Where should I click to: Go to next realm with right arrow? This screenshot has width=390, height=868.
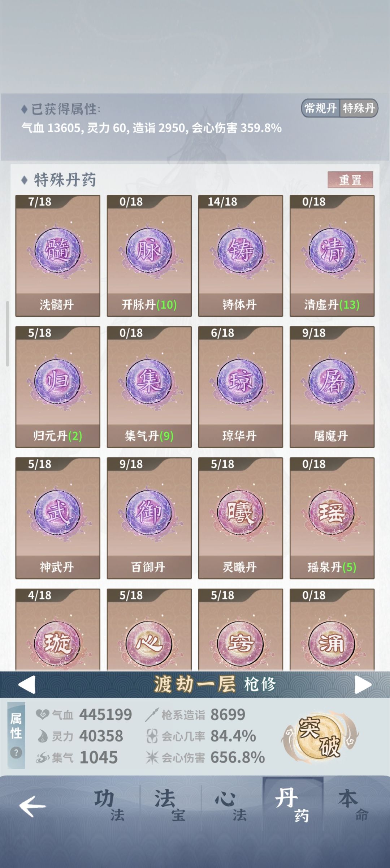[363, 684]
